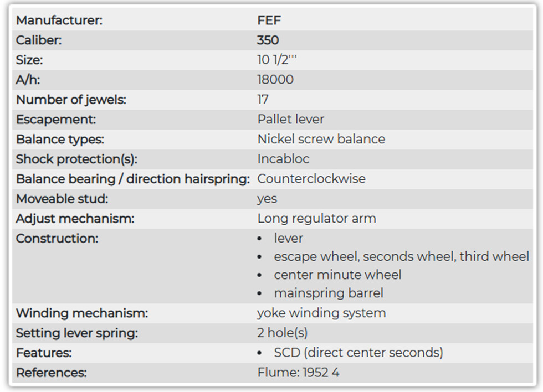Click the Flume: 1952 4 reference

[x=298, y=373]
